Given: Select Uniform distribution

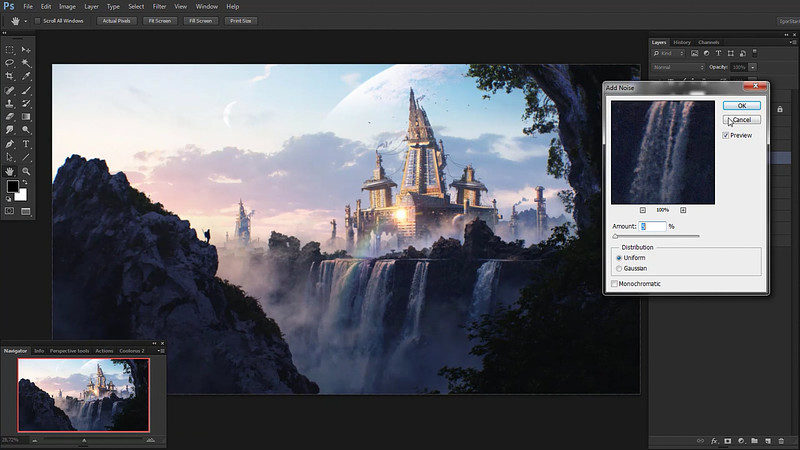Looking at the screenshot, I should point(619,258).
